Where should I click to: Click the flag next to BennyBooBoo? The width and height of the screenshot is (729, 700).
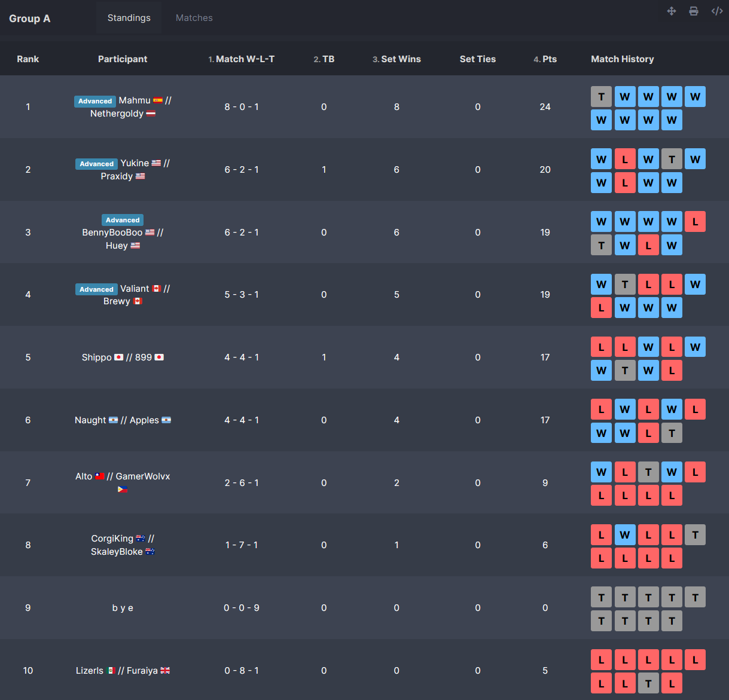[x=150, y=233]
